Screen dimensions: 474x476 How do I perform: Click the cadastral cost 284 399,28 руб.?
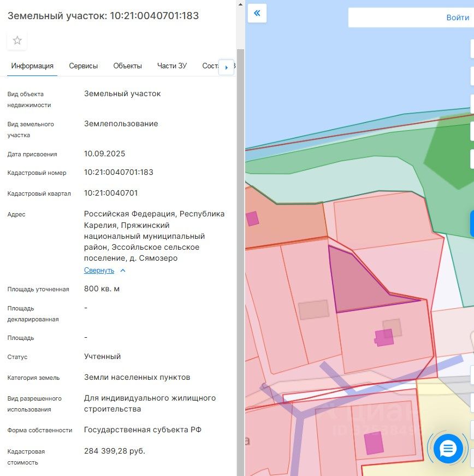[x=115, y=451]
